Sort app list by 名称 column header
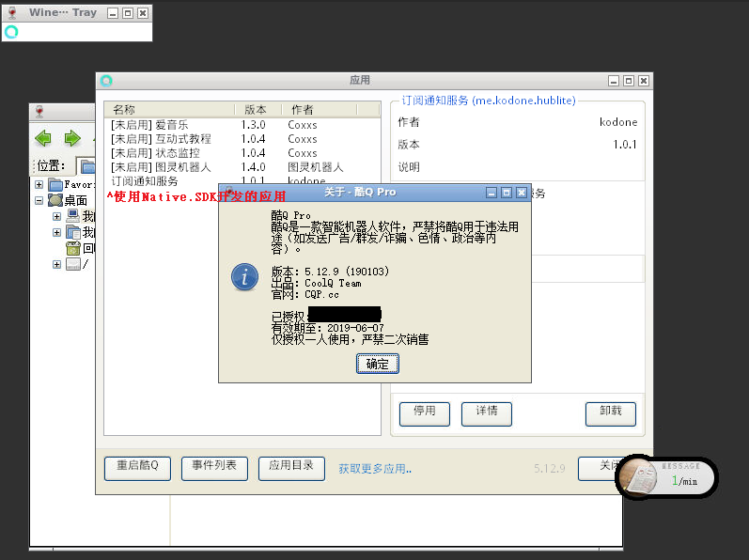This screenshot has height=560, width=749. coord(169,110)
